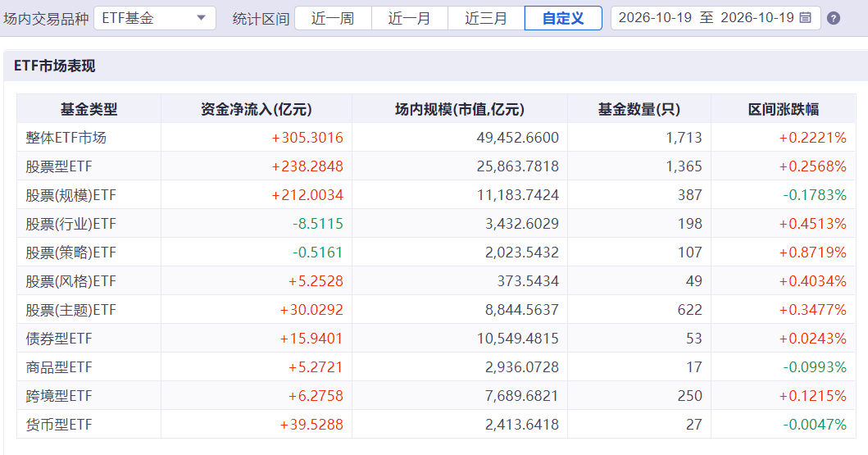Click the 基金数量(只) column header

[x=639, y=109]
